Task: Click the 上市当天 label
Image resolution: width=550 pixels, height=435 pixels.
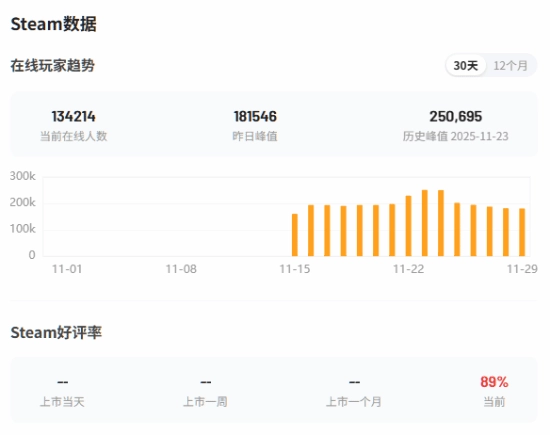Action: point(62,402)
